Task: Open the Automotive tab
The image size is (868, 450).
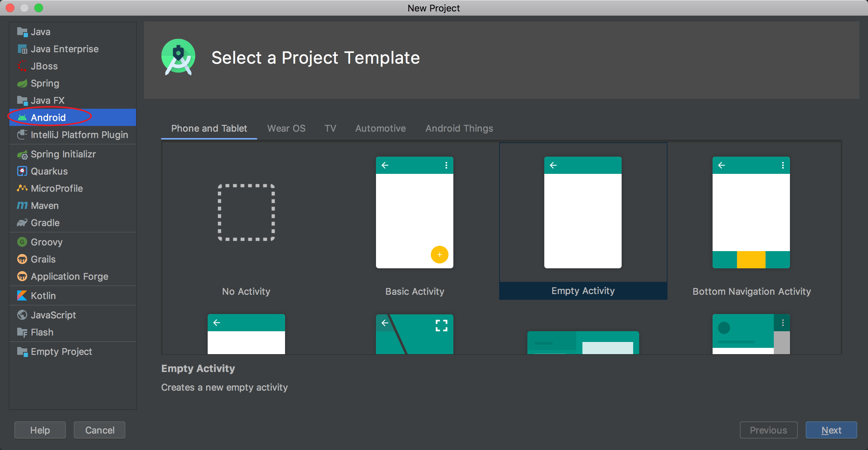Action: coord(380,128)
